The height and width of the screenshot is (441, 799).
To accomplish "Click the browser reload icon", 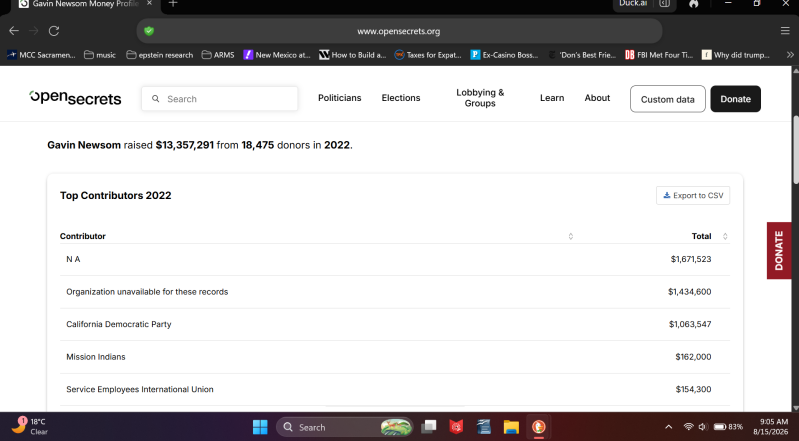I will (x=54, y=31).
